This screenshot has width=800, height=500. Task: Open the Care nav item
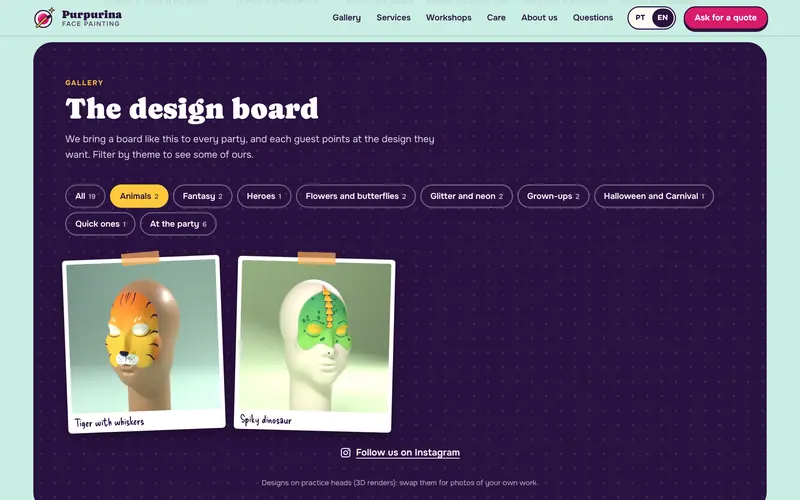pos(496,18)
